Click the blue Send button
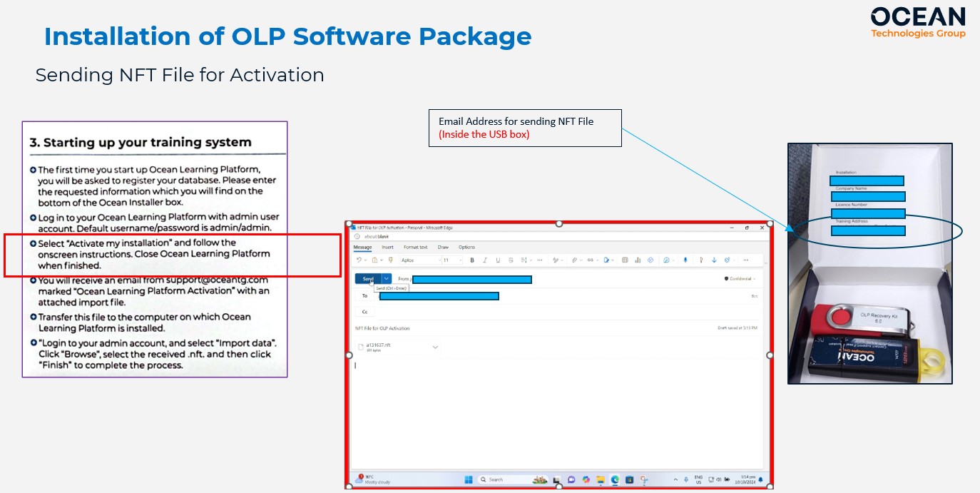Screen dimensions: 980x493 coord(368,279)
